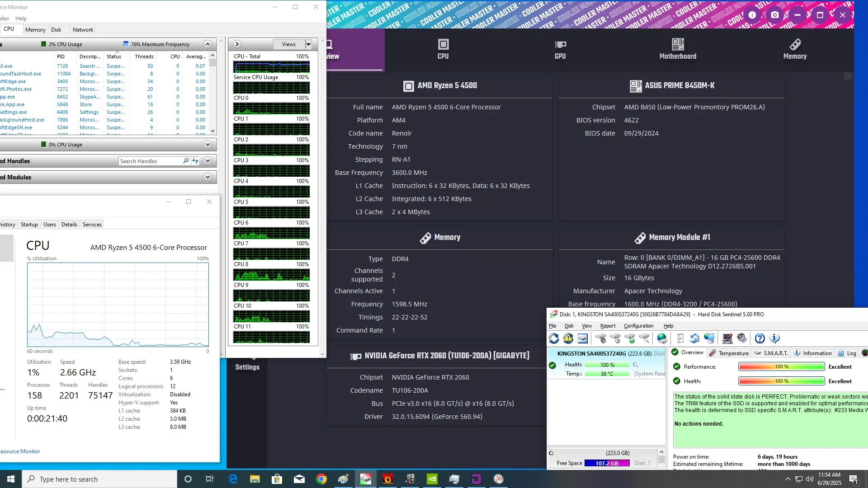Viewport: 868px width, 488px height.
Task: Sort processes by the Threads column header
Action: [x=144, y=56]
